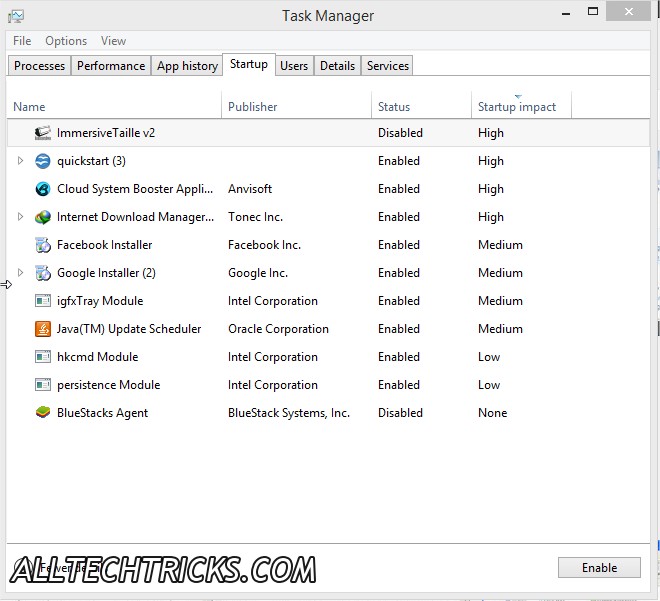Click the Google Inc. publisher cell

pyautogui.click(x=258, y=273)
